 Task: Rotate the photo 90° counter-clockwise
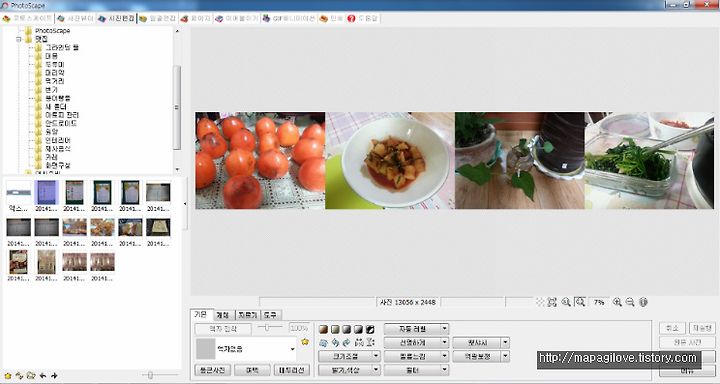[335, 343]
